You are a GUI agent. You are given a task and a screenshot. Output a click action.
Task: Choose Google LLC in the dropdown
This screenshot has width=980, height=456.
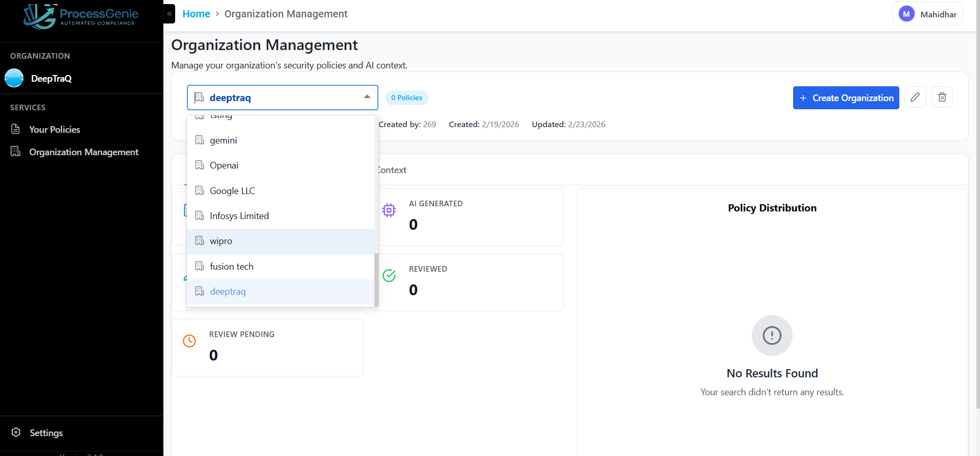click(280, 190)
